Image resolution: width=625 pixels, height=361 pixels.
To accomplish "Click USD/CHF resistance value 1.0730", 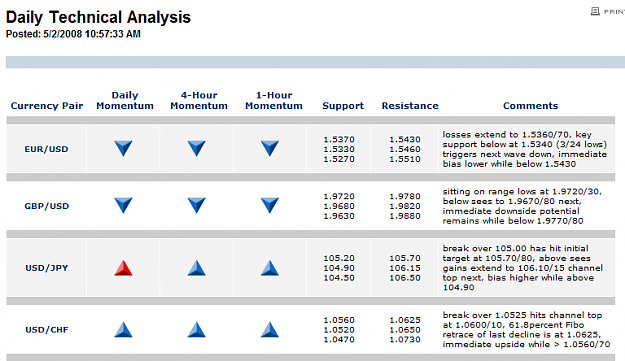I will pyautogui.click(x=405, y=339).
